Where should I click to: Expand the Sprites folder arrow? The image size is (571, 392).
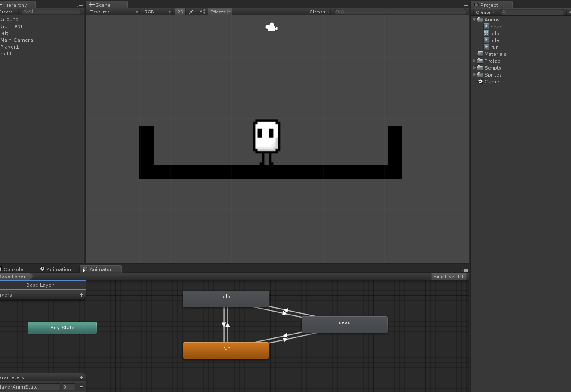(475, 74)
